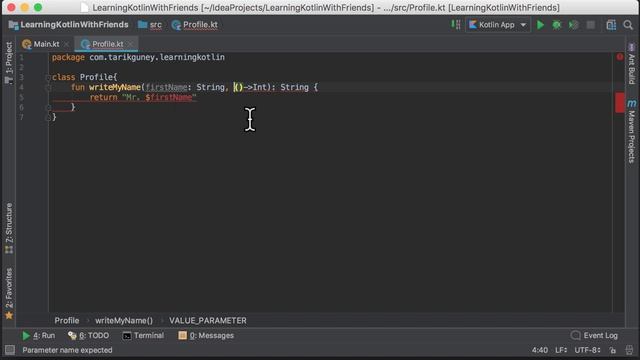Click VALUE_PARAMETER in bottom breadcrumb
This screenshot has height=360, width=640.
pyautogui.click(x=208, y=321)
